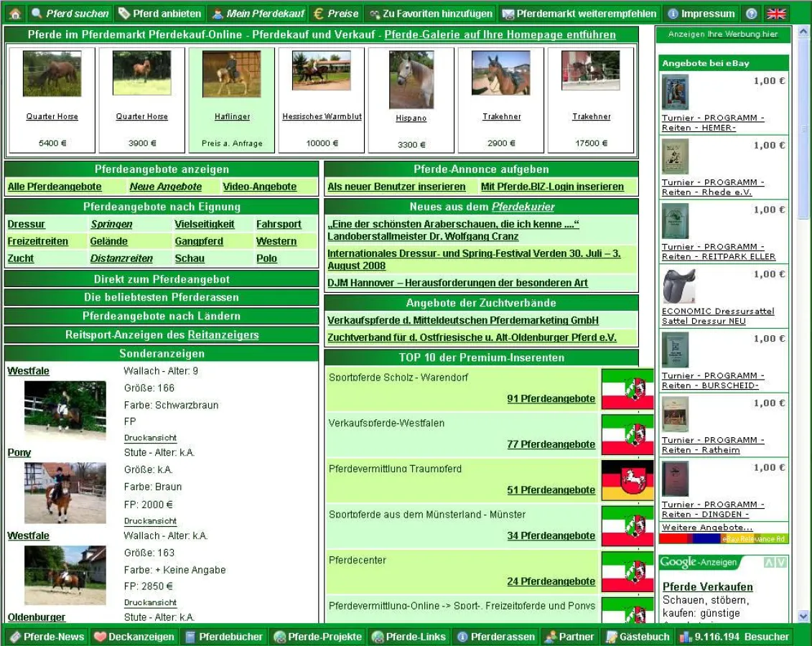The image size is (812, 646).
Task: Open the Hispano horse thumbnail
Action: point(411,80)
